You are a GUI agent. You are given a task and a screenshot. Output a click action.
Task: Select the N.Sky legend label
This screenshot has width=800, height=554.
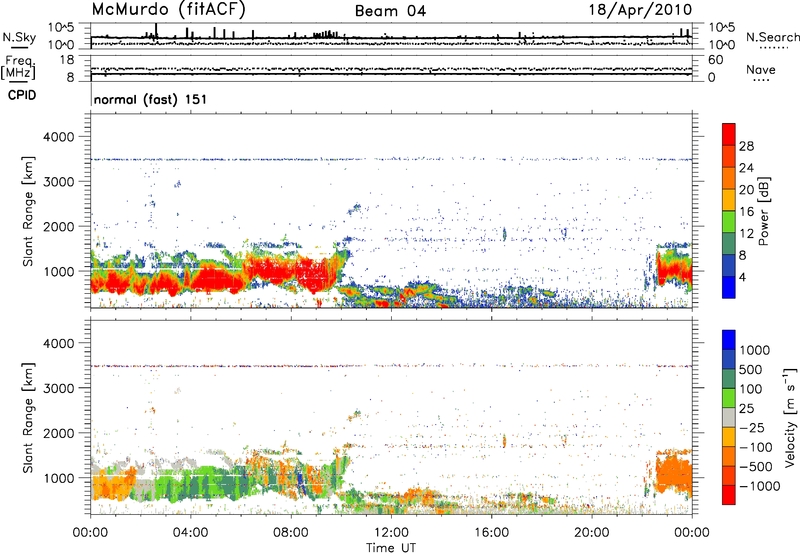click(19, 37)
